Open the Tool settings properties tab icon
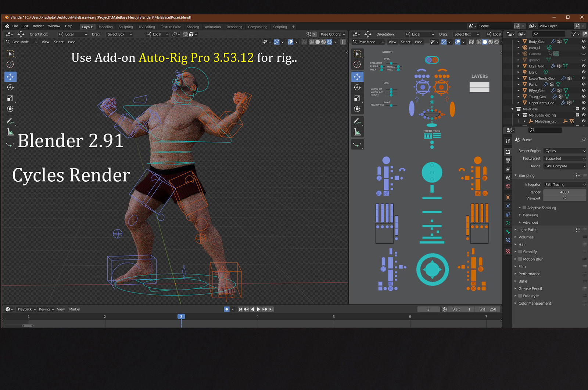Image resolution: width=588 pixels, height=390 pixels. coord(508,141)
